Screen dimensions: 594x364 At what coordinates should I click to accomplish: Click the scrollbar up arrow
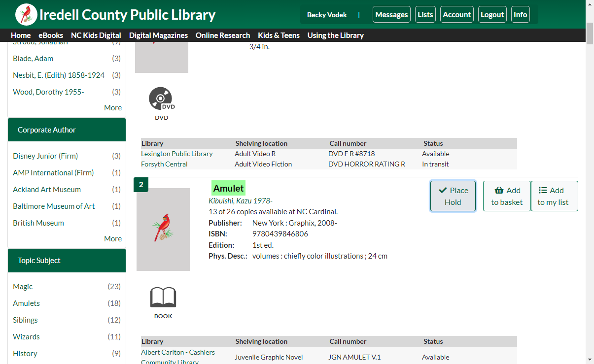590,4
